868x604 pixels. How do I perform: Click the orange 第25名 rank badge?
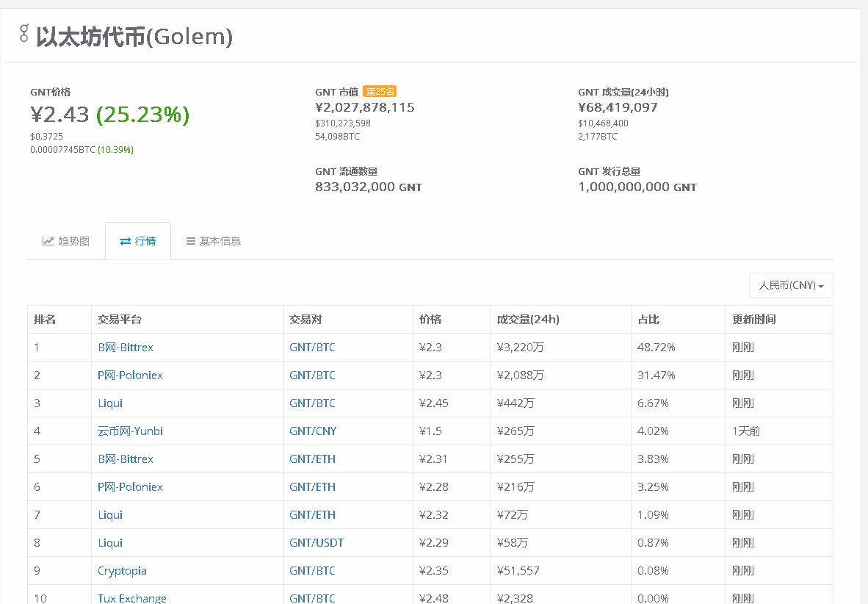(x=381, y=91)
